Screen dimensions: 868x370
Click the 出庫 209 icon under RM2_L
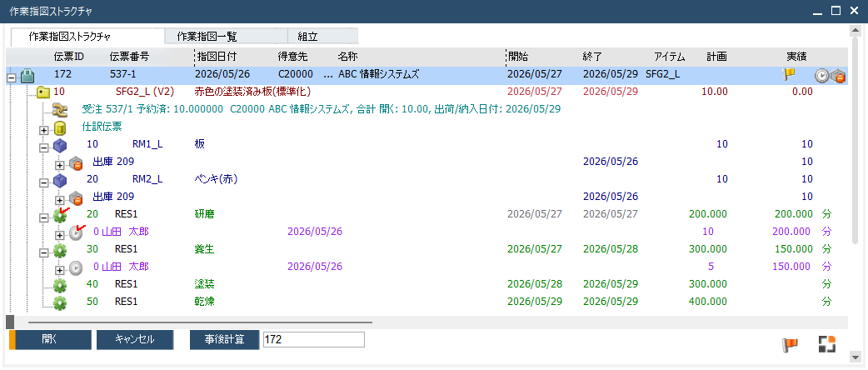pyautogui.click(x=76, y=198)
